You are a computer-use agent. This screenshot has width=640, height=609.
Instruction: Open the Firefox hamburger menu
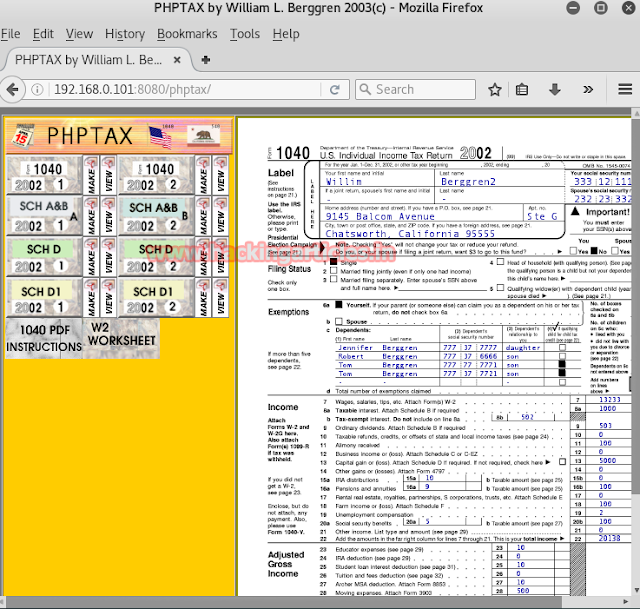click(x=625, y=89)
